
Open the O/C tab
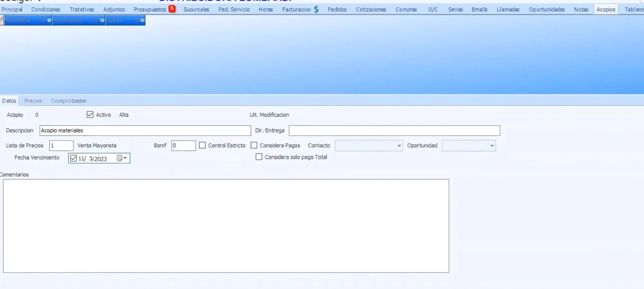[433, 9]
